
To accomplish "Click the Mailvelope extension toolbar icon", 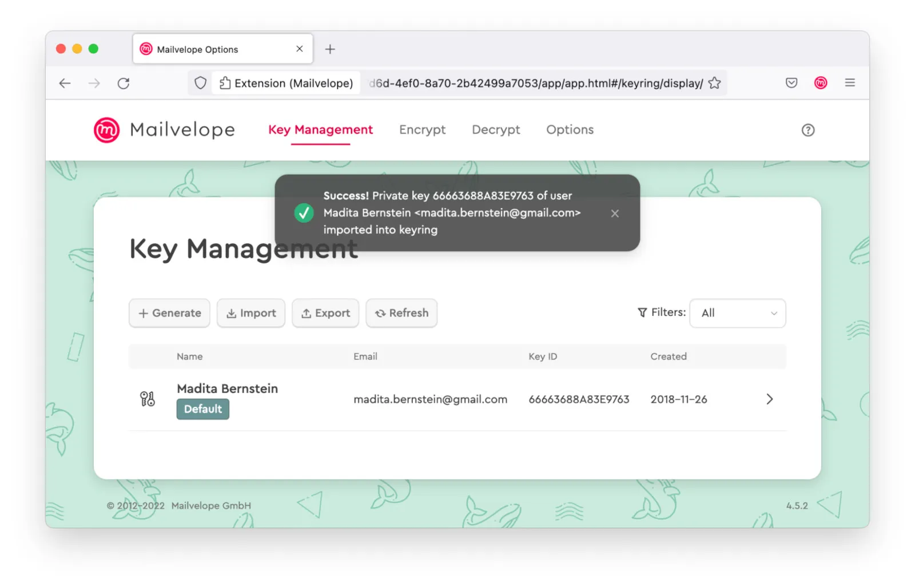I will click(820, 83).
